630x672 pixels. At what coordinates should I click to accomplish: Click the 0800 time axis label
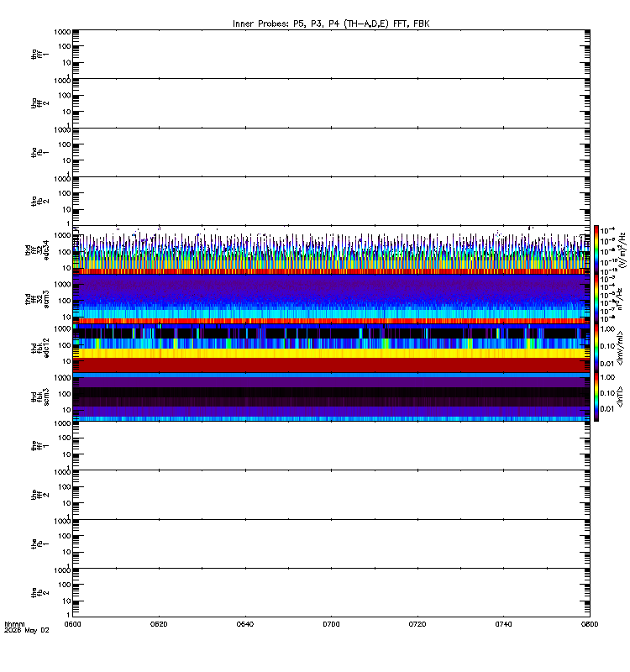[590, 624]
